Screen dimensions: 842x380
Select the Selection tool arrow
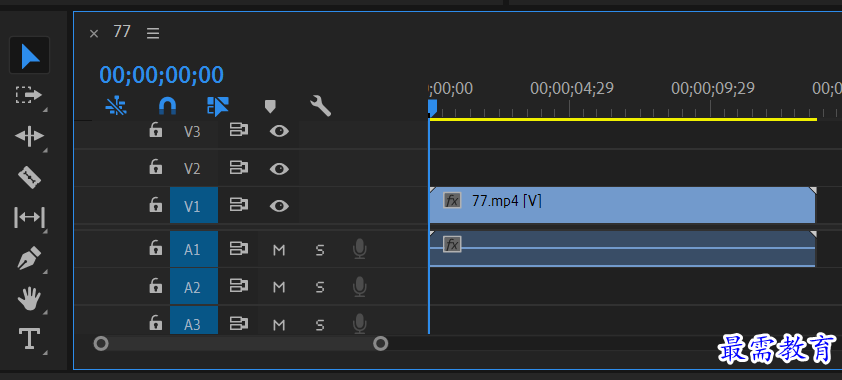coord(30,56)
